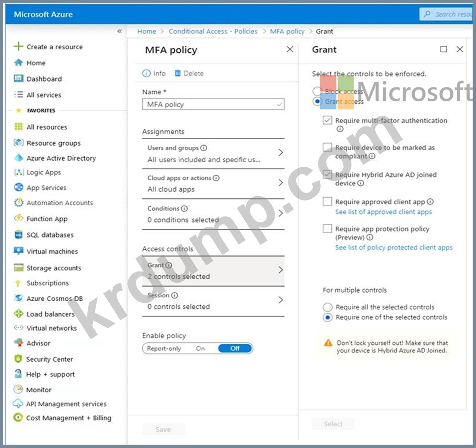The image size is (476, 448).
Task: Set Enable policy to On
Action: [x=201, y=349]
